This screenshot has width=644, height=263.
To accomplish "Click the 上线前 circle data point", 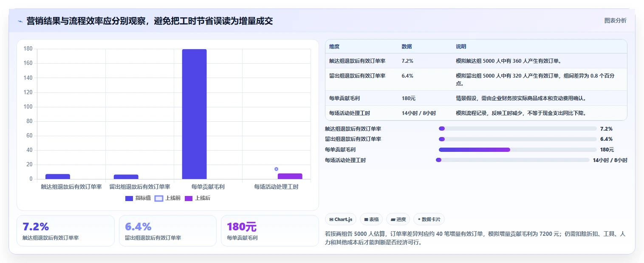I will [276, 169].
